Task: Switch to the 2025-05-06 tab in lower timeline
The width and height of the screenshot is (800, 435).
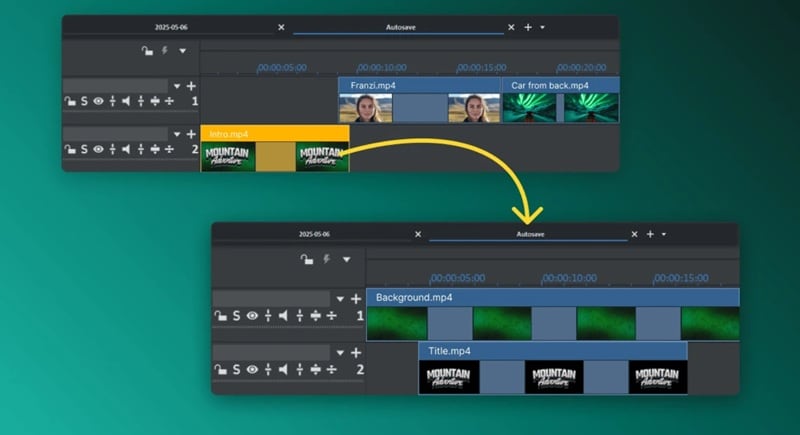Action: 314,234
